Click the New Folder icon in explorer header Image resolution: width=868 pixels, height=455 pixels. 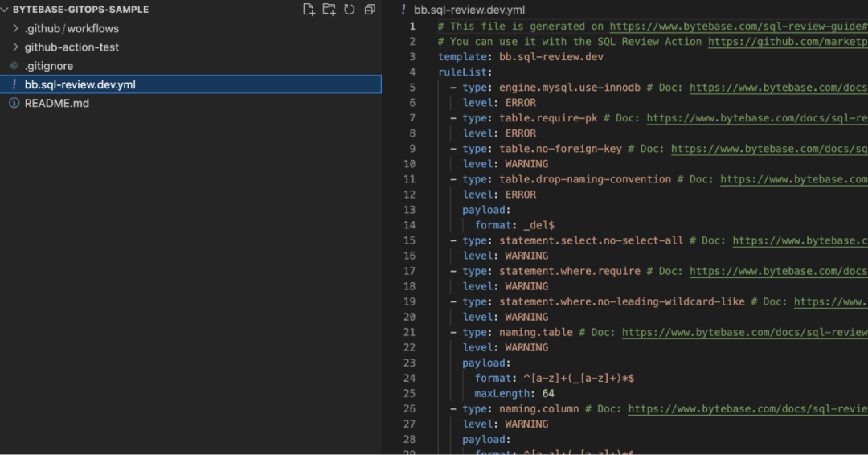(330, 10)
